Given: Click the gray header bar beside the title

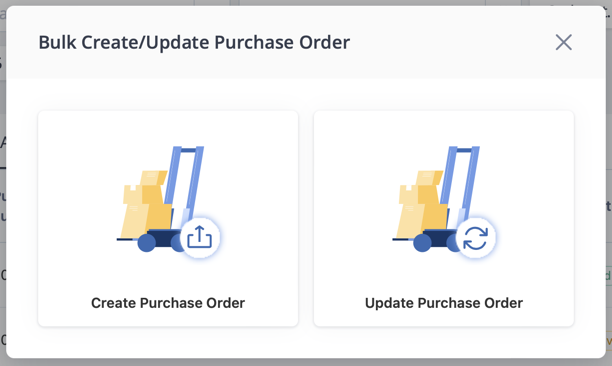Looking at the screenshot, I should click(449, 42).
